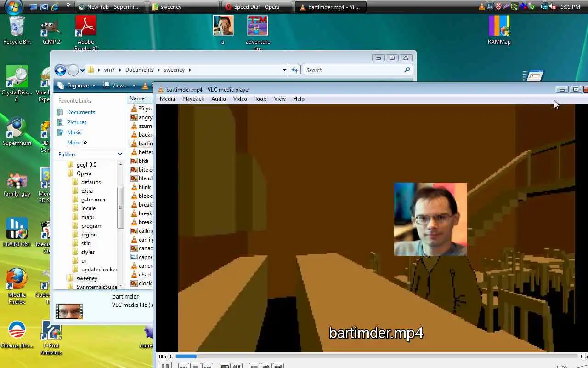
Task: Open Recycle Bin desktop icon
Action: [17, 30]
